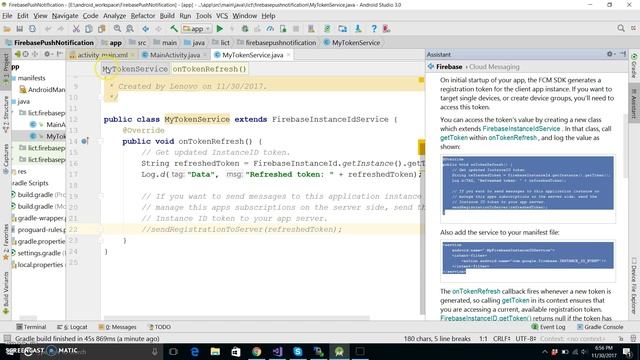This screenshot has width=640, height=360.
Task: Open the UTF-8 encoding dropdown
Action: point(526,338)
